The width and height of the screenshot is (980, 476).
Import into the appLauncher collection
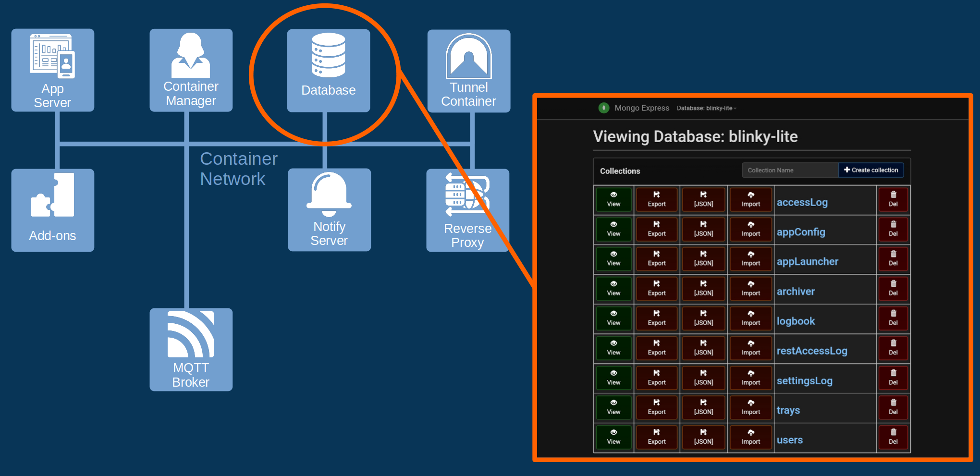tap(750, 259)
